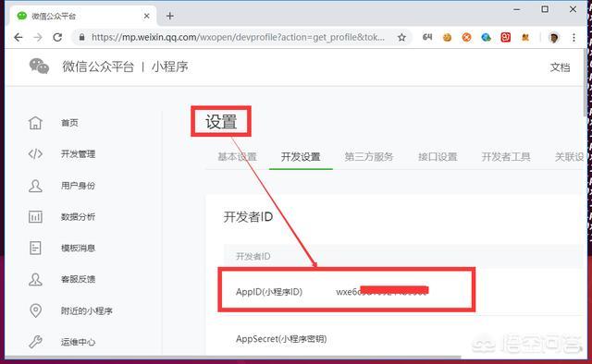Open the 文档 link in header
Image resolution: width=592 pixels, height=364 pixels.
click(560, 67)
